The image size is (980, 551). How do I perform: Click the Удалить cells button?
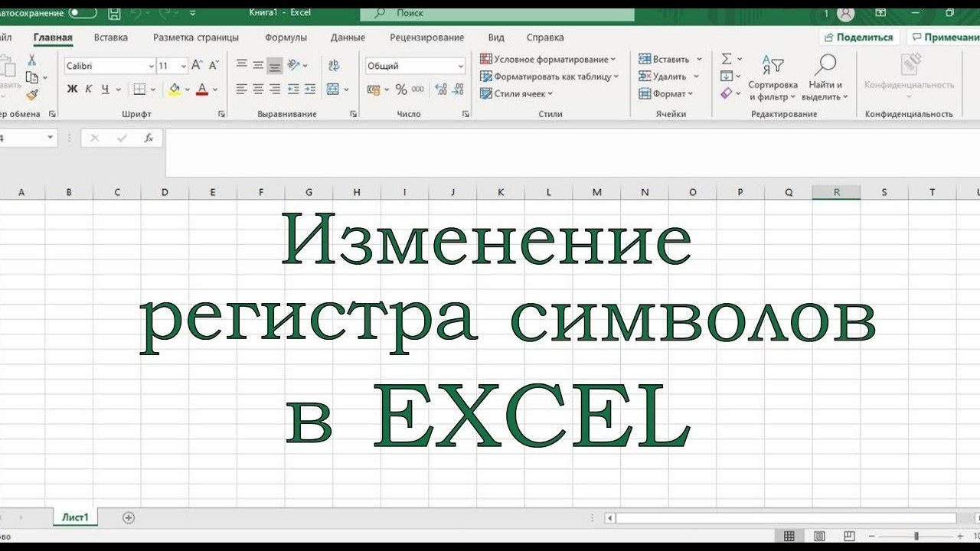(x=663, y=77)
